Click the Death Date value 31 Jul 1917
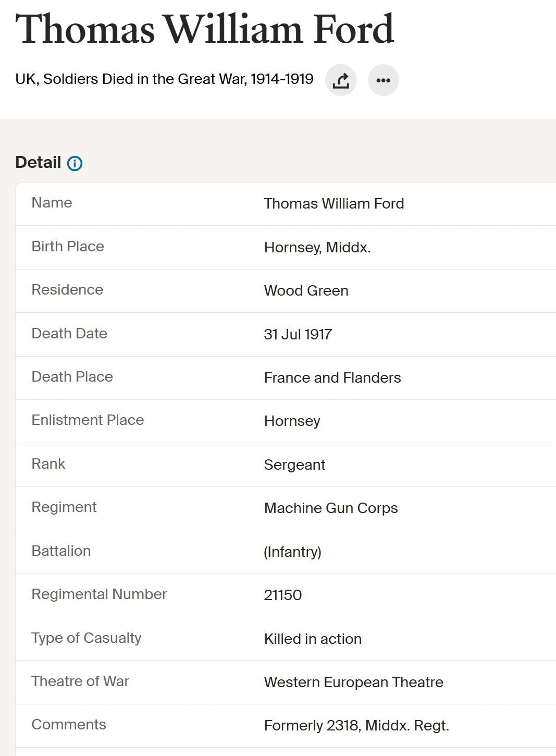 pyautogui.click(x=298, y=334)
